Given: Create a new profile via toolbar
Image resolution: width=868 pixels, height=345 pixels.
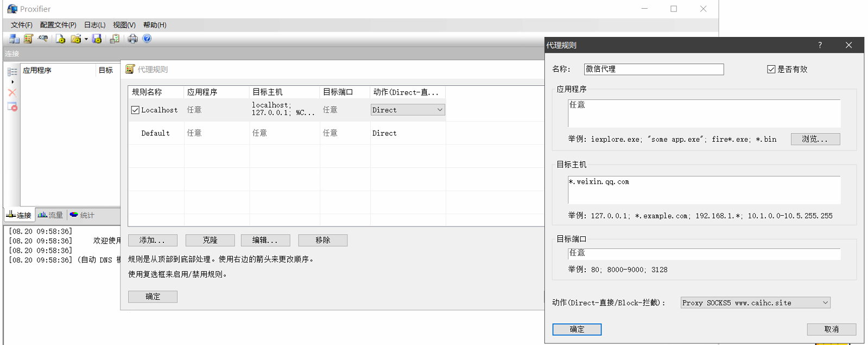Looking at the screenshot, I should (x=60, y=39).
